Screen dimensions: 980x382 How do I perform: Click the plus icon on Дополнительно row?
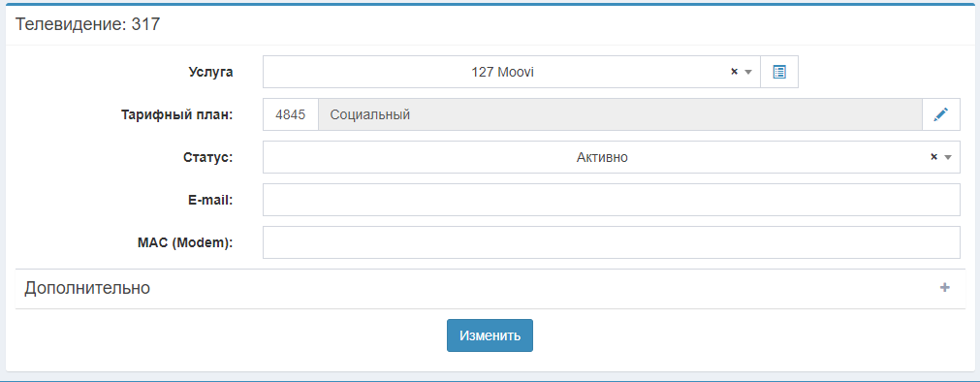click(x=945, y=288)
